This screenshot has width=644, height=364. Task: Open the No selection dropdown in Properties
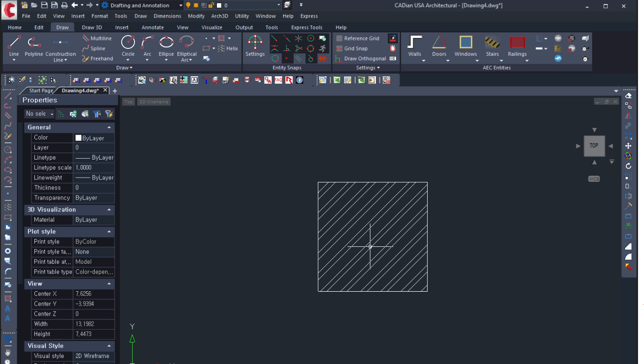39,114
